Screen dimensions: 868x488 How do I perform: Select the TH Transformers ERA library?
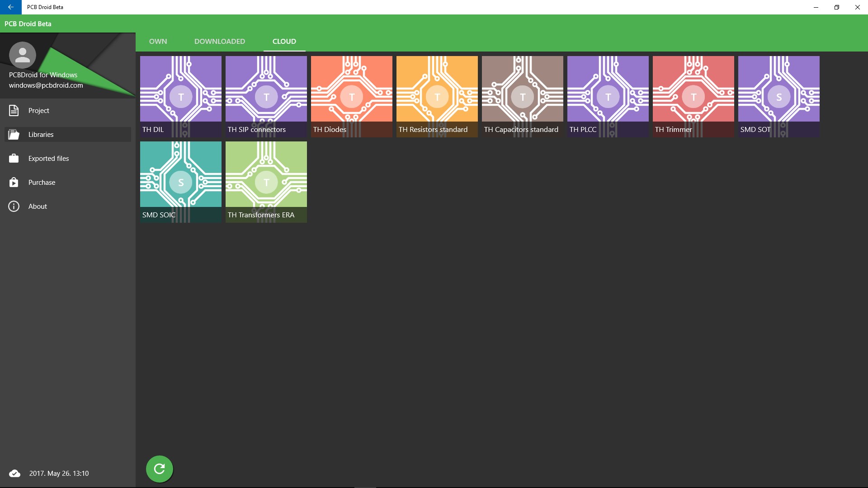point(266,182)
